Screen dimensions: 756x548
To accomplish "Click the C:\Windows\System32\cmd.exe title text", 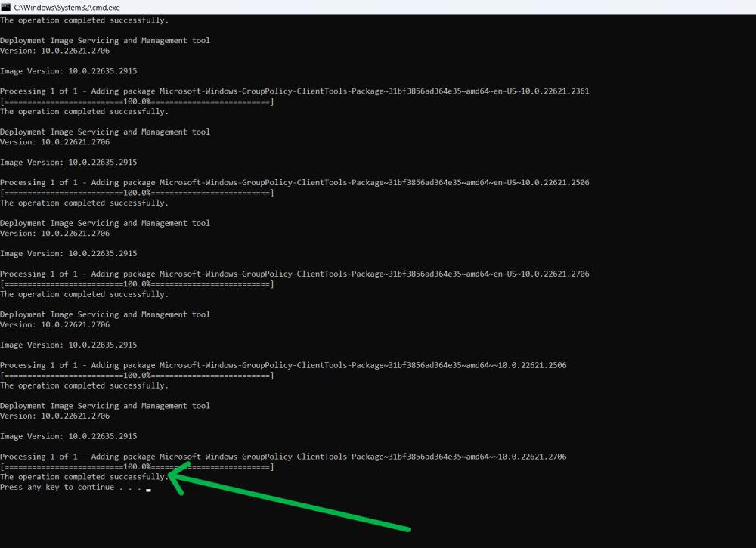I will [67, 8].
